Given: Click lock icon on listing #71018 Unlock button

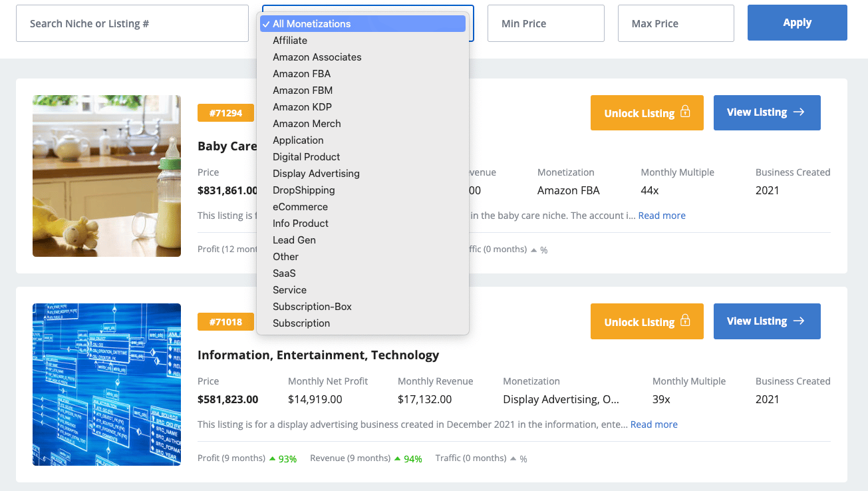Looking at the screenshot, I should pyautogui.click(x=684, y=321).
